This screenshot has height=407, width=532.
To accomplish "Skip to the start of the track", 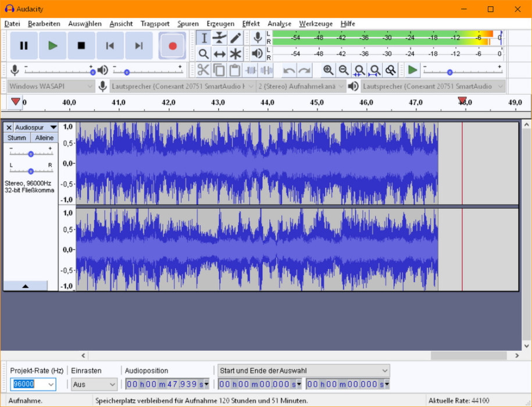I will (110, 46).
